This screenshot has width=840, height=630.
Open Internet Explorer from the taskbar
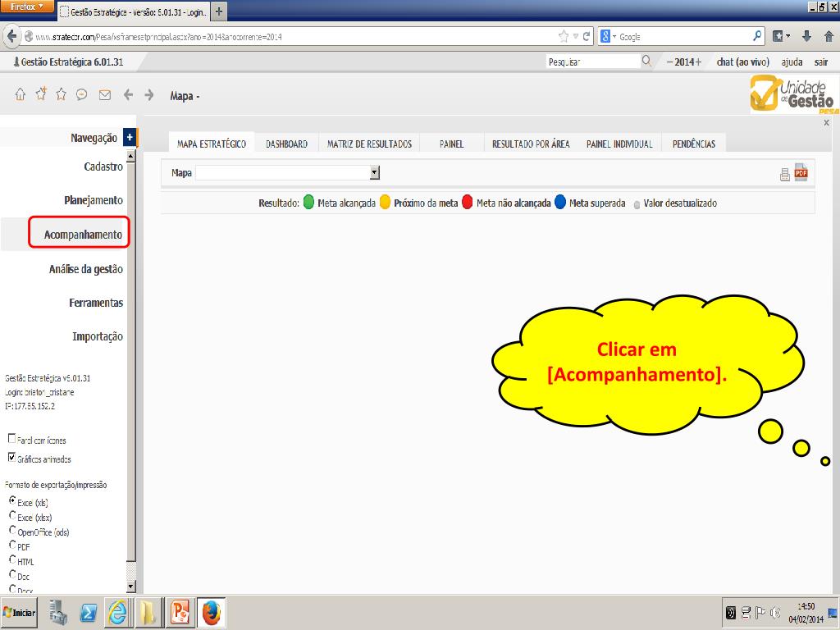pos(118,612)
